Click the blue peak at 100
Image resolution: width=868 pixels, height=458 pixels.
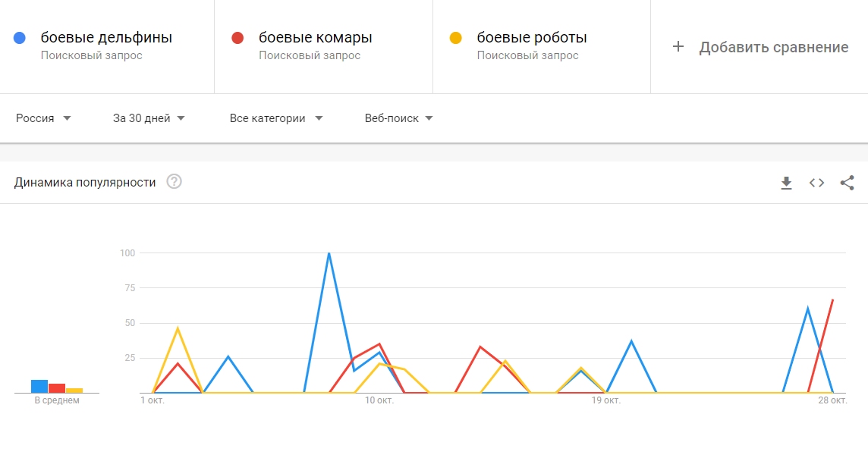tap(329, 253)
